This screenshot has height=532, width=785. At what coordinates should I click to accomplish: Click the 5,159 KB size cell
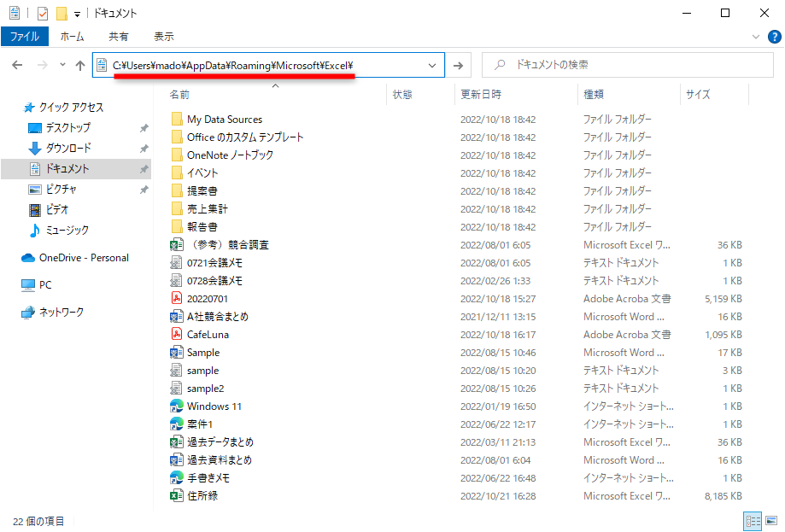coord(723,299)
